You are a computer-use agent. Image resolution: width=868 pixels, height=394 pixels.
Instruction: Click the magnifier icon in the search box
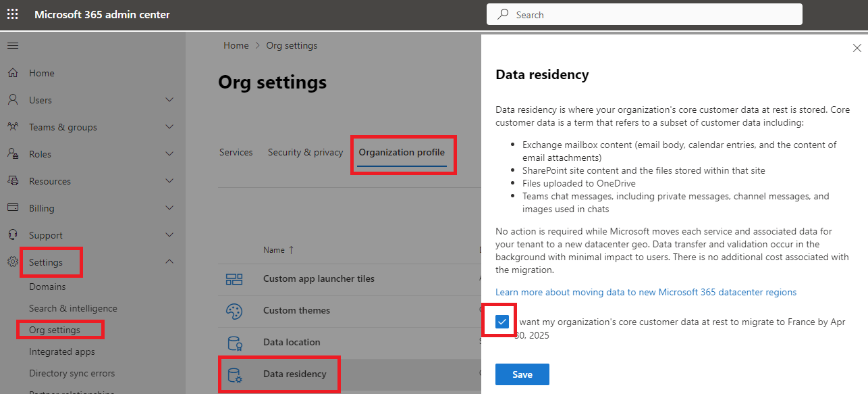point(503,14)
